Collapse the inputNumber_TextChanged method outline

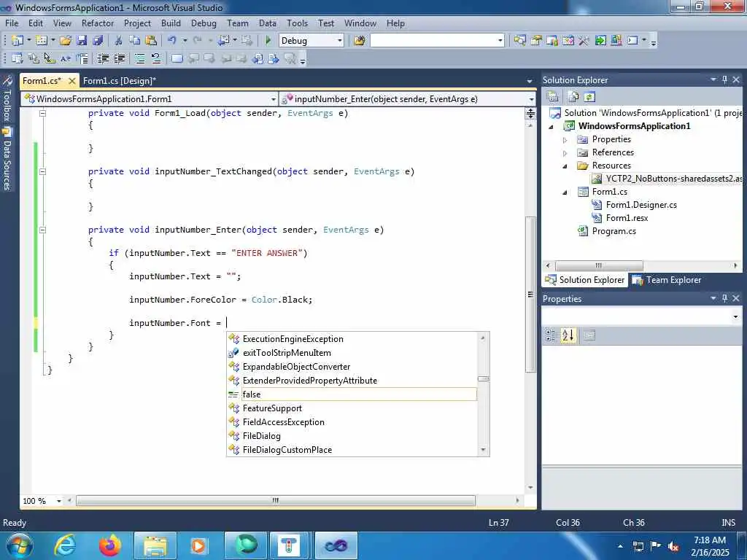click(42, 171)
